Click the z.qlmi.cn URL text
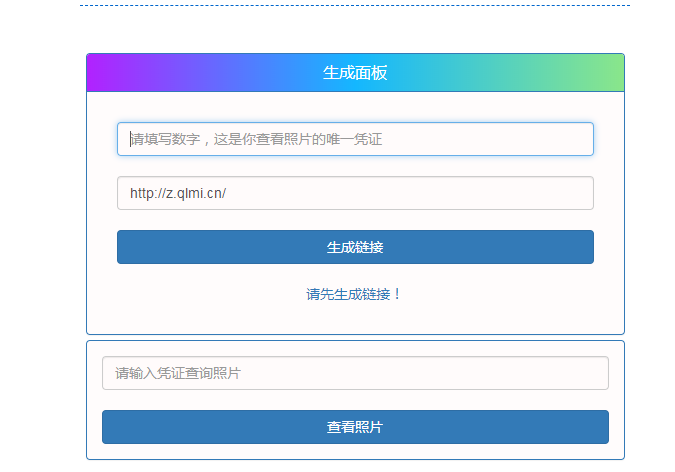The image size is (675, 472). (x=178, y=193)
